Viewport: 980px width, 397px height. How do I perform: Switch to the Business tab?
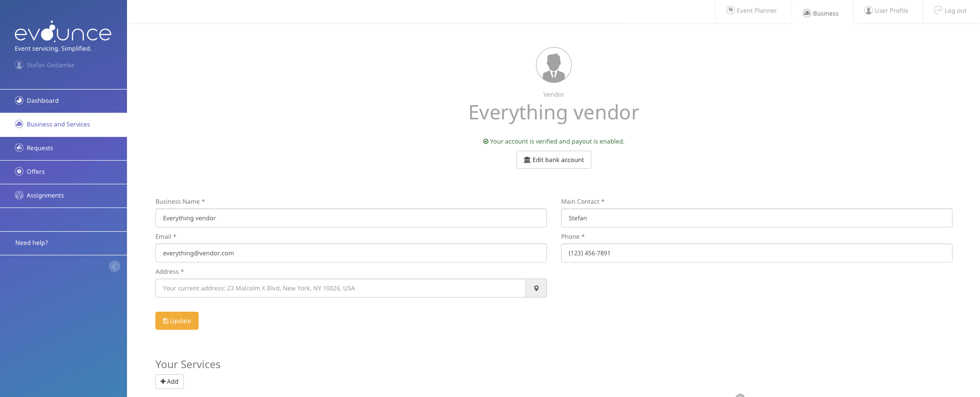[x=822, y=12]
